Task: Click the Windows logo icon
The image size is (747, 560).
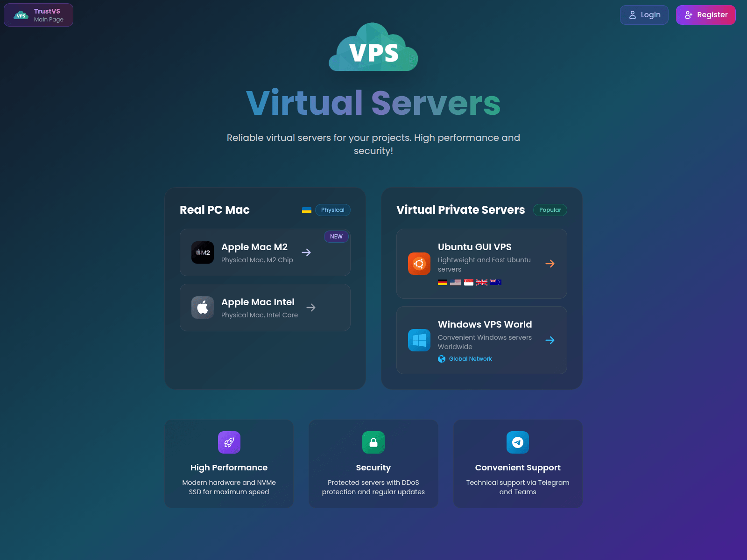Action: point(419,340)
